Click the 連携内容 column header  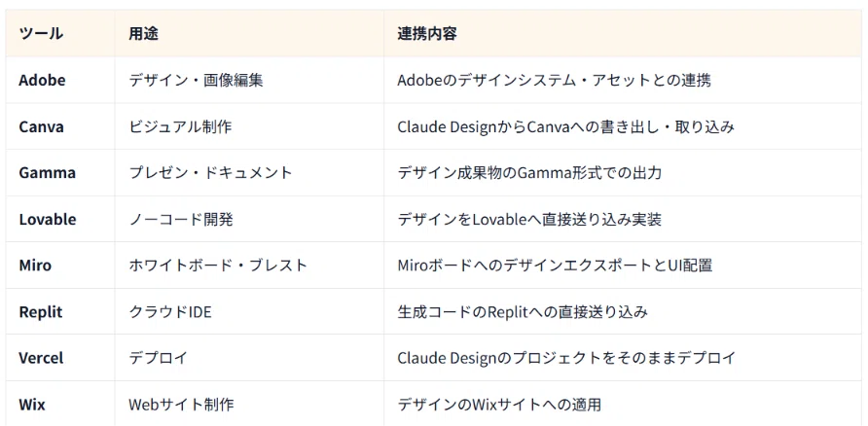623,34
